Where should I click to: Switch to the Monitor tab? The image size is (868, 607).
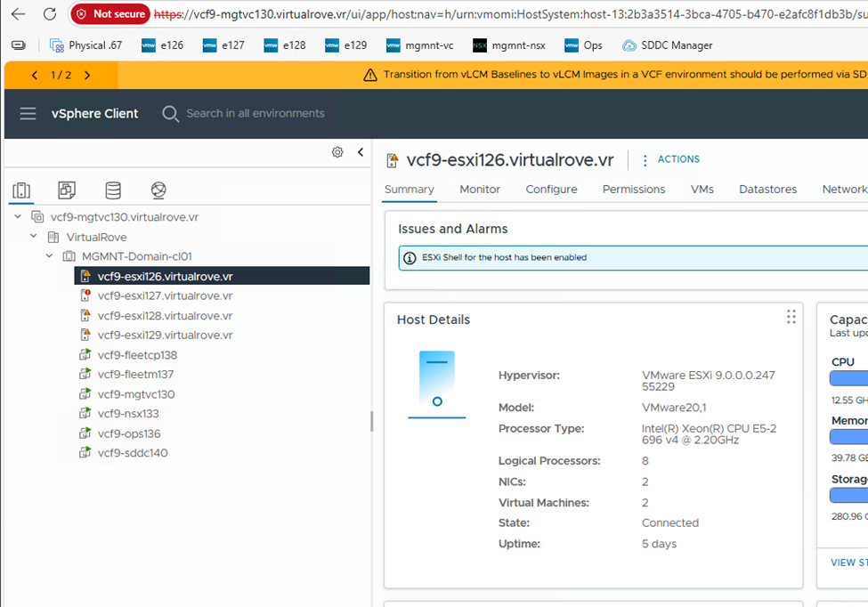click(x=479, y=189)
